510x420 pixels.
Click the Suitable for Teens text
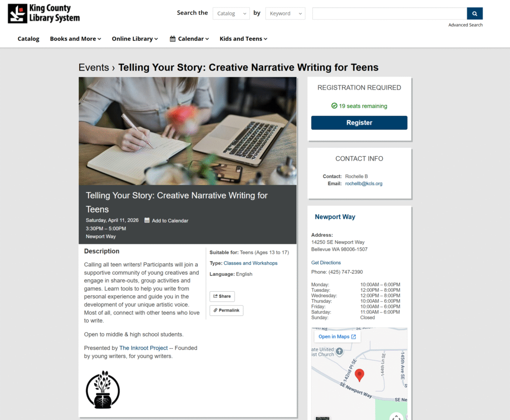249,253
